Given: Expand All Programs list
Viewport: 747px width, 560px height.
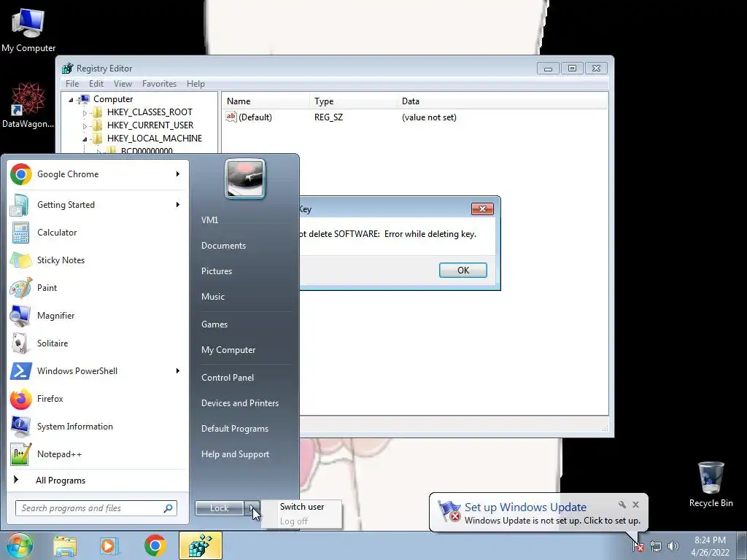Looking at the screenshot, I should click(x=61, y=481).
